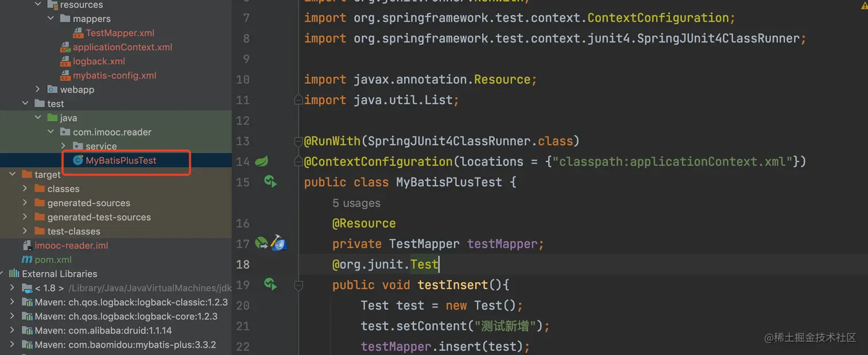Click the druid Maven library icon
The width and height of the screenshot is (868, 355).
coord(27,330)
